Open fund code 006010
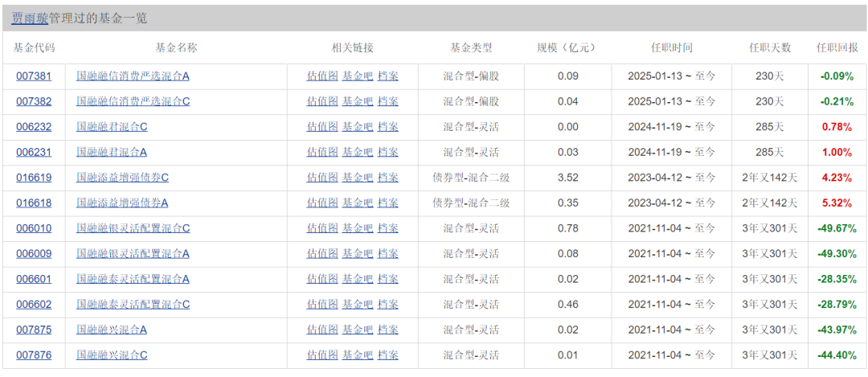This screenshot has height=377, width=868. (x=34, y=228)
